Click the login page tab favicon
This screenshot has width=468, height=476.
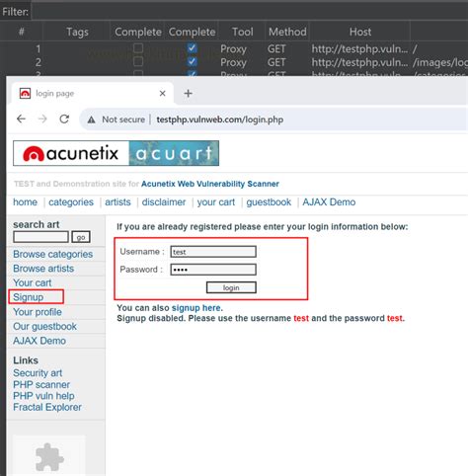[25, 94]
